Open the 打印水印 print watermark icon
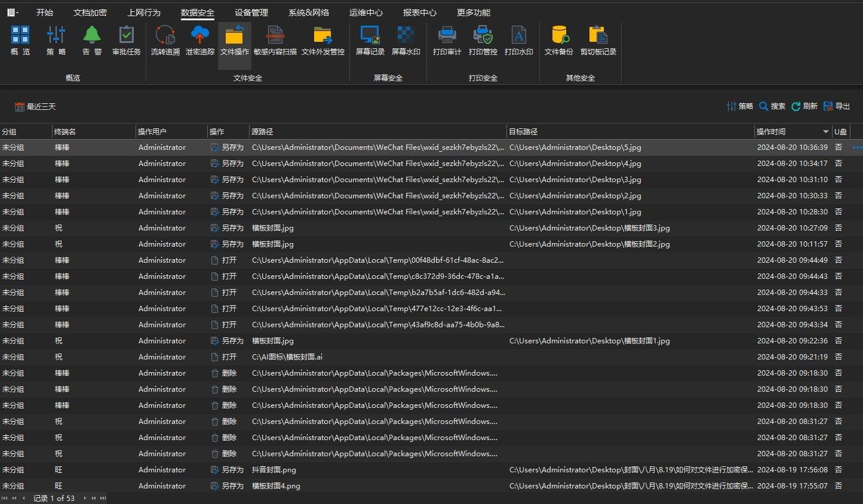This screenshot has width=863, height=504. 518,41
